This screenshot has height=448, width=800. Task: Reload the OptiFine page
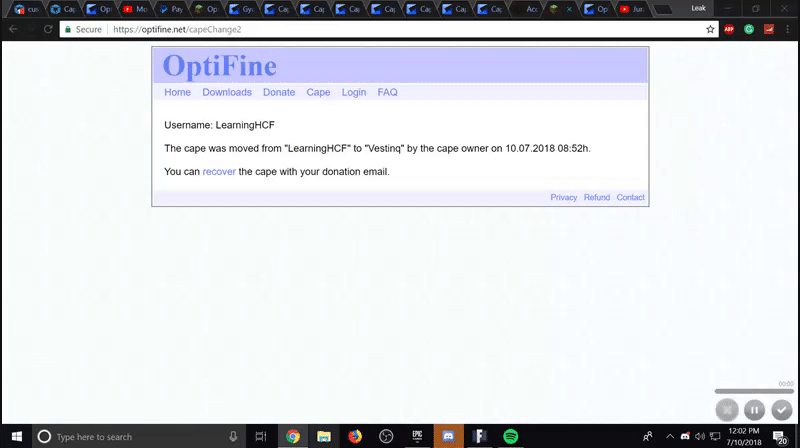point(48,29)
